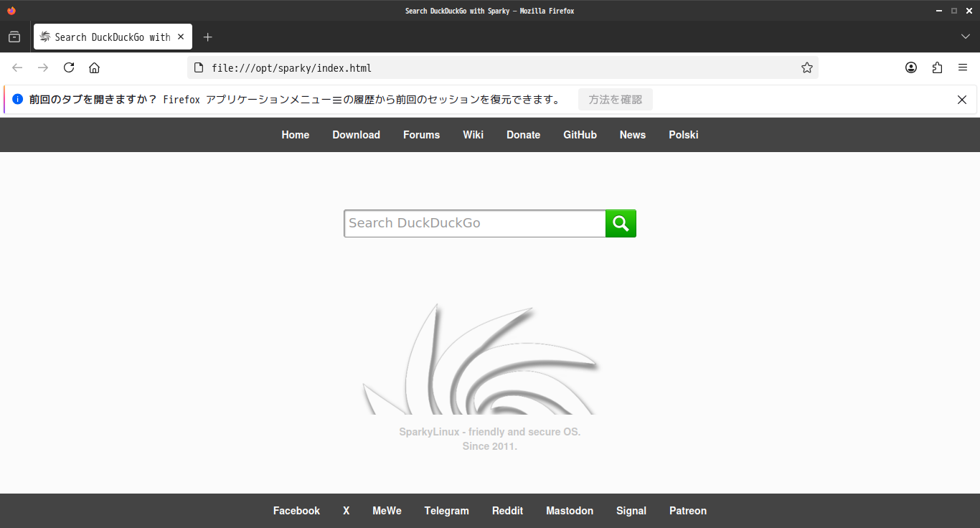
Task: Click the Firefox logo in title bar
Action: [x=11, y=11]
